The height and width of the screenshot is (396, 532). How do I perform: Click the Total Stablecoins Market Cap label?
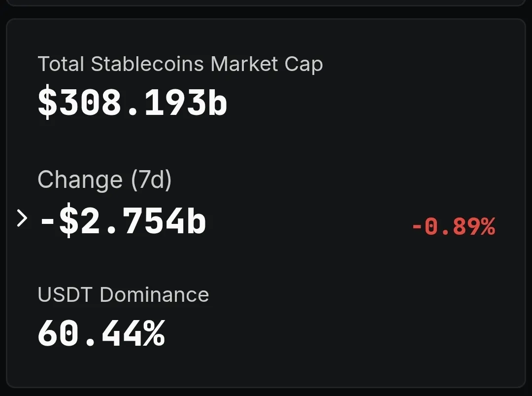[x=180, y=65]
